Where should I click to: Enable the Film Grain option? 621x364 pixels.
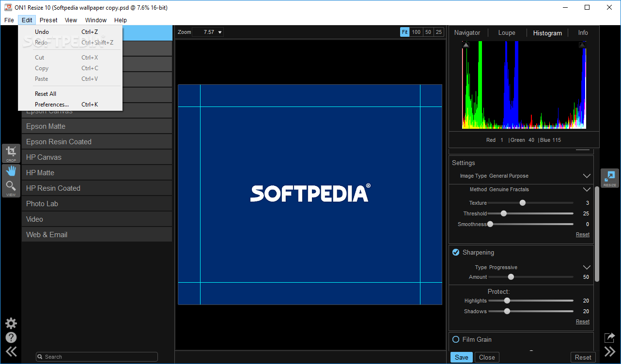point(456,339)
